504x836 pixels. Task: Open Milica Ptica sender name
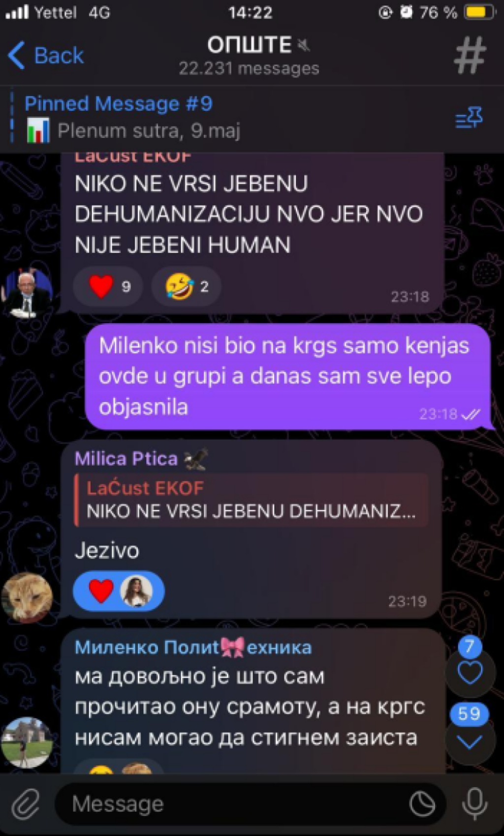[x=126, y=459]
